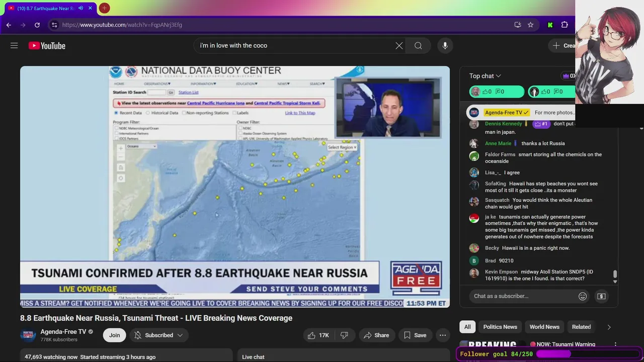The image size is (644, 362).
Task: Select the Related chip
Action: click(x=581, y=327)
